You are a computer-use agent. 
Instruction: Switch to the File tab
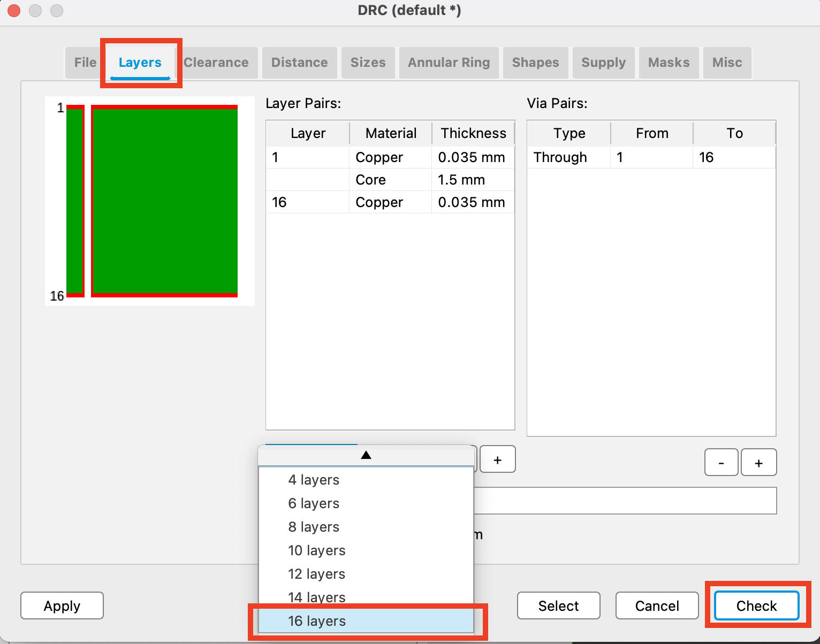click(x=84, y=63)
